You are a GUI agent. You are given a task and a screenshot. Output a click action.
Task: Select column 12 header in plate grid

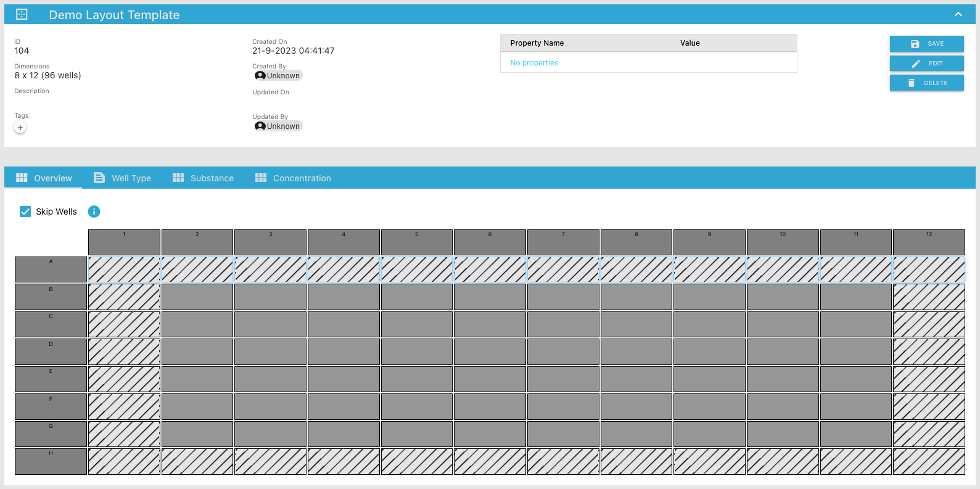coord(929,242)
